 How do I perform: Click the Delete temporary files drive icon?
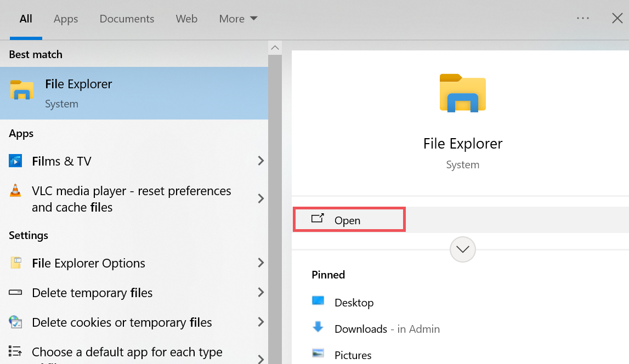click(x=15, y=292)
